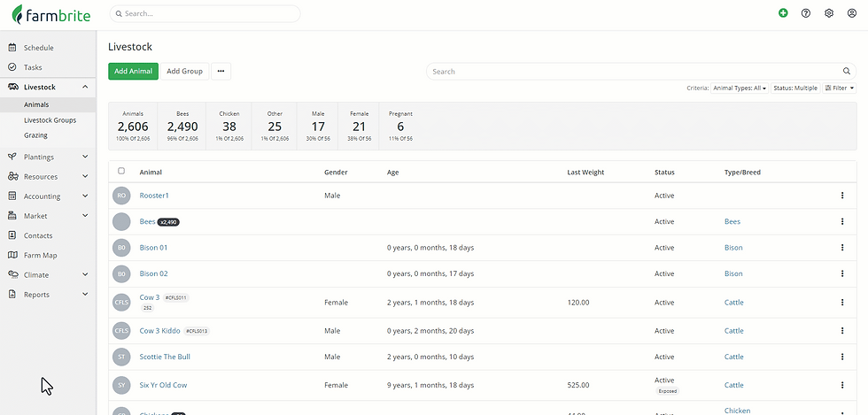Click the magnifier icon in livestock search

[x=847, y=72]
